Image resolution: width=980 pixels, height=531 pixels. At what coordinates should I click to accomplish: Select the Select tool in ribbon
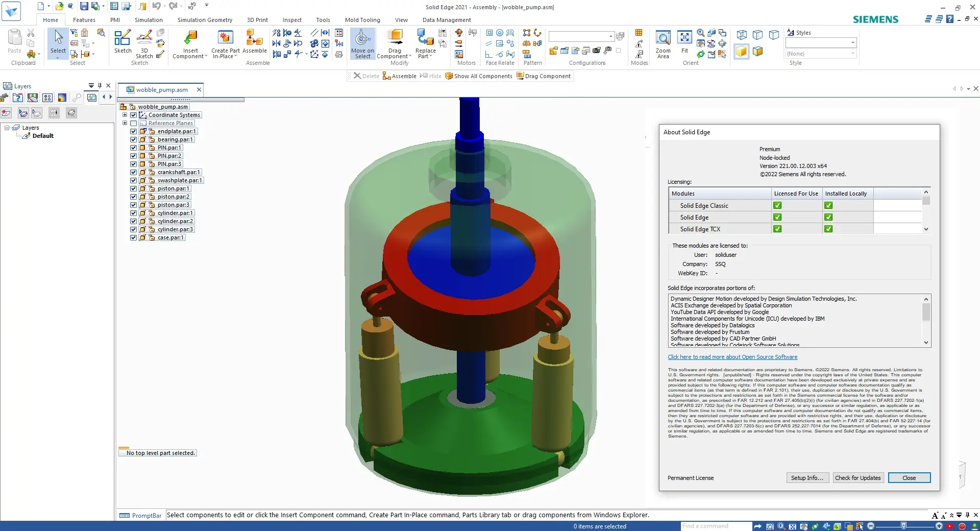click(58, 43)
